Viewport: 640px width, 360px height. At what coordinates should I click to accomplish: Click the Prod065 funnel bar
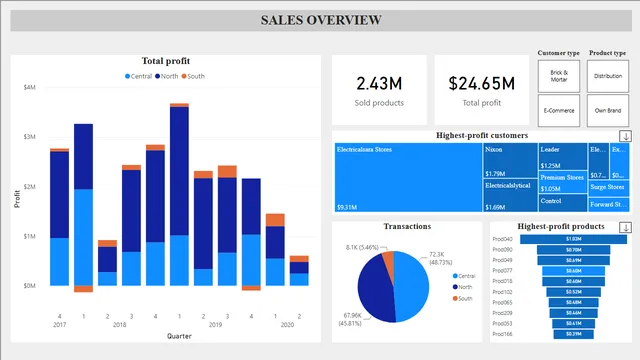tap(573, 302)
